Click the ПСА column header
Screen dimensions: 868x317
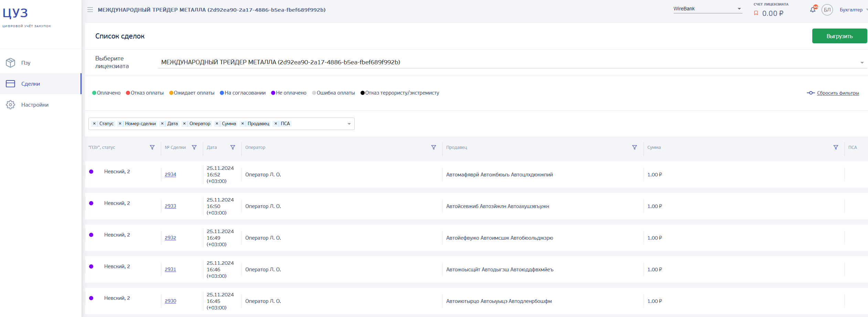coord(853,147)
